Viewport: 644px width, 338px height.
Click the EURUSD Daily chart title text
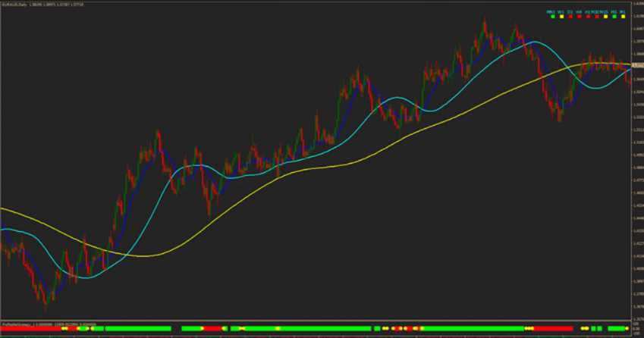(x=42, y=5)
